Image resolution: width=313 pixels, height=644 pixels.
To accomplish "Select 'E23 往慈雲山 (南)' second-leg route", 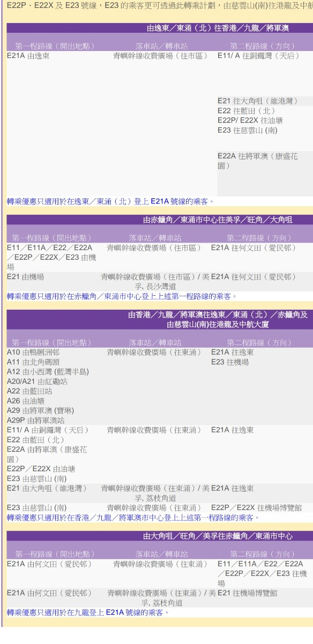I will tap(248, 129).
